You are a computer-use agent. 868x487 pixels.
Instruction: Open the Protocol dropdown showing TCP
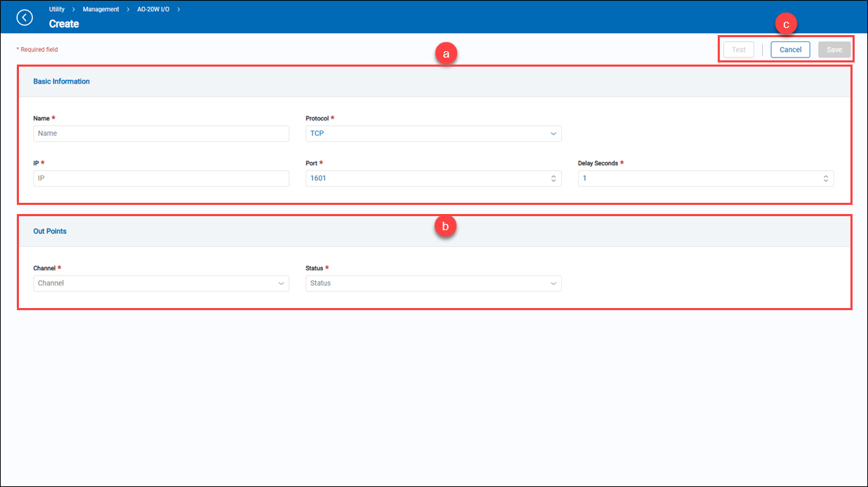click(x=433, y=133)
